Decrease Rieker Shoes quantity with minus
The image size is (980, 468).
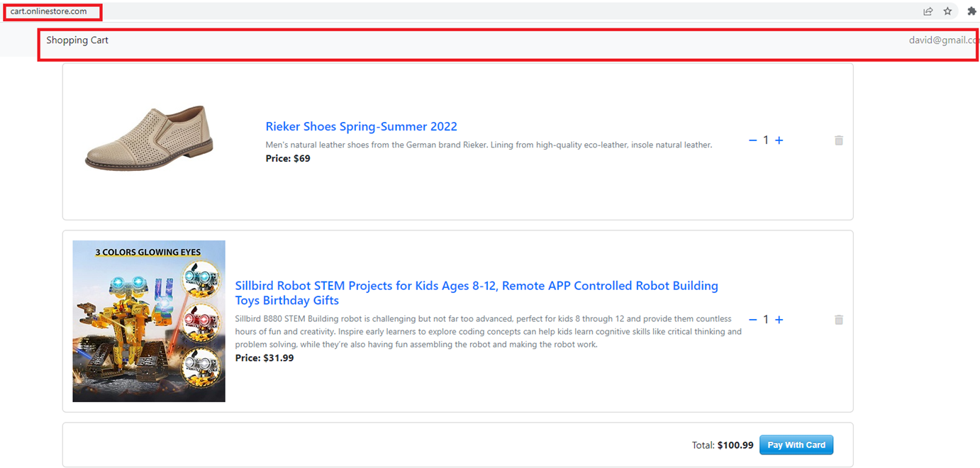click(x=753, y=140)
